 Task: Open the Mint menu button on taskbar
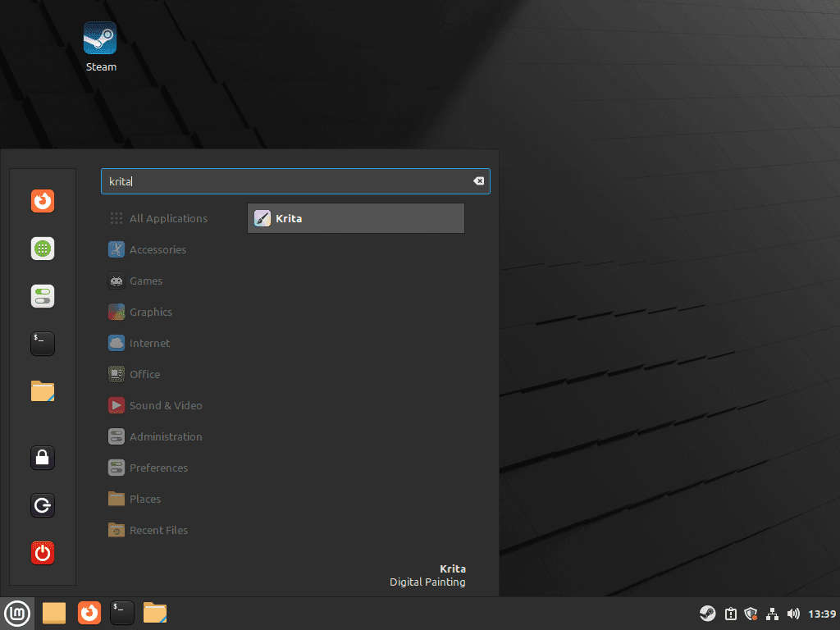pyautogui.click(x=17, y=613)
